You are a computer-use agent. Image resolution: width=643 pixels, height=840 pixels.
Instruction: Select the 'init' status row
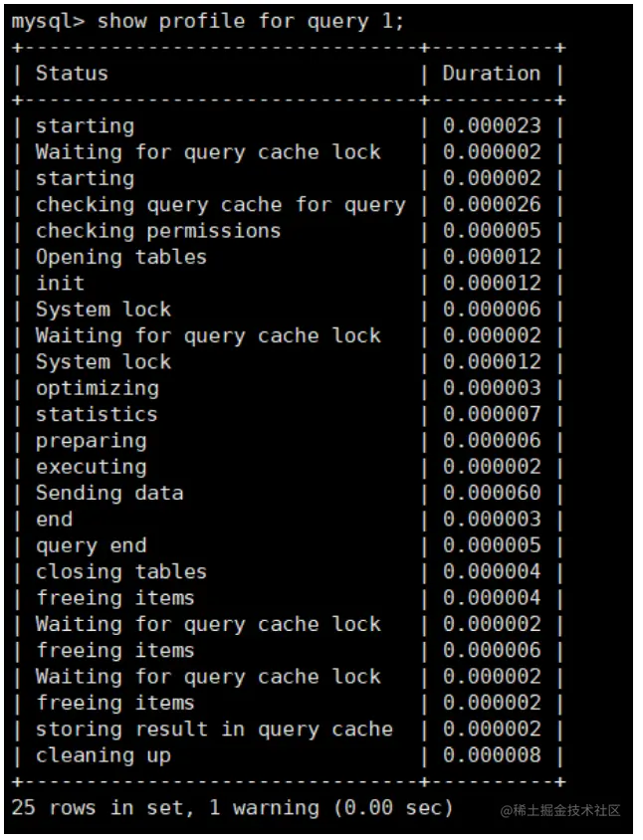click(60, 284)
